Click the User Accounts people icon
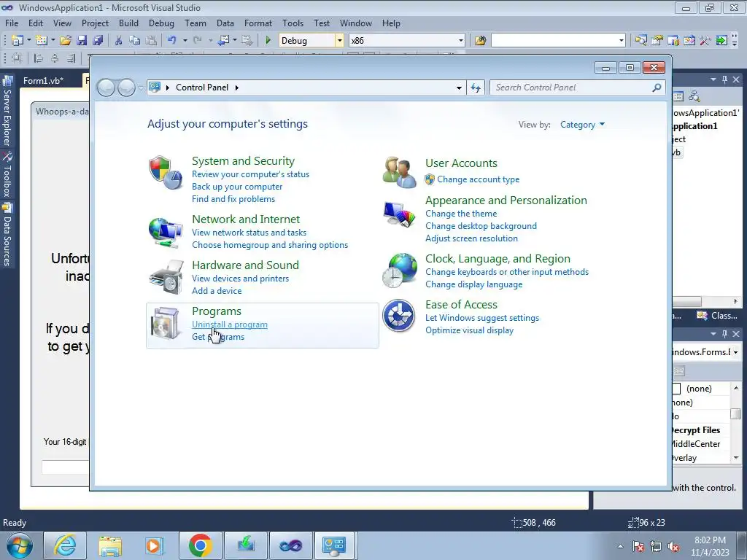This screenshot has width=747, height=560. coord(399,172)
